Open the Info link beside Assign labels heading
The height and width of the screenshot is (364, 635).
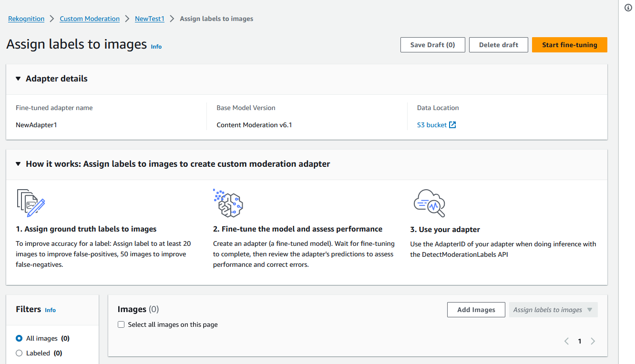(156, 47)
